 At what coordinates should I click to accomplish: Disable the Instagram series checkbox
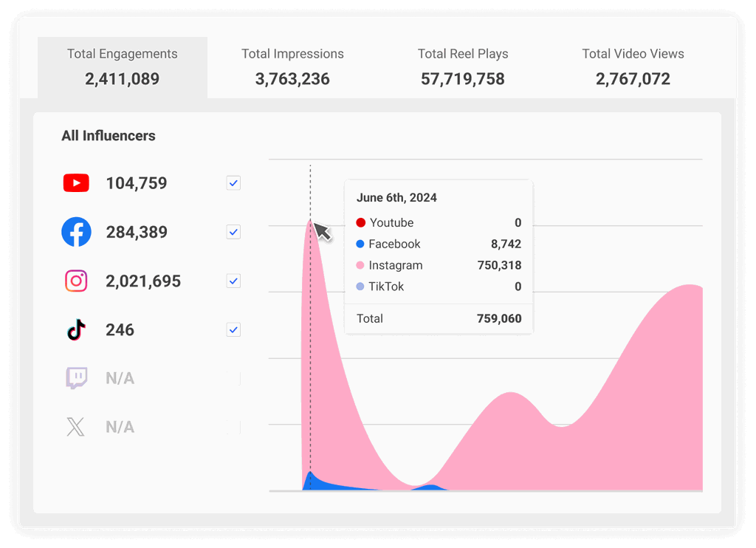pyautogui.click(x=233, y=281)
